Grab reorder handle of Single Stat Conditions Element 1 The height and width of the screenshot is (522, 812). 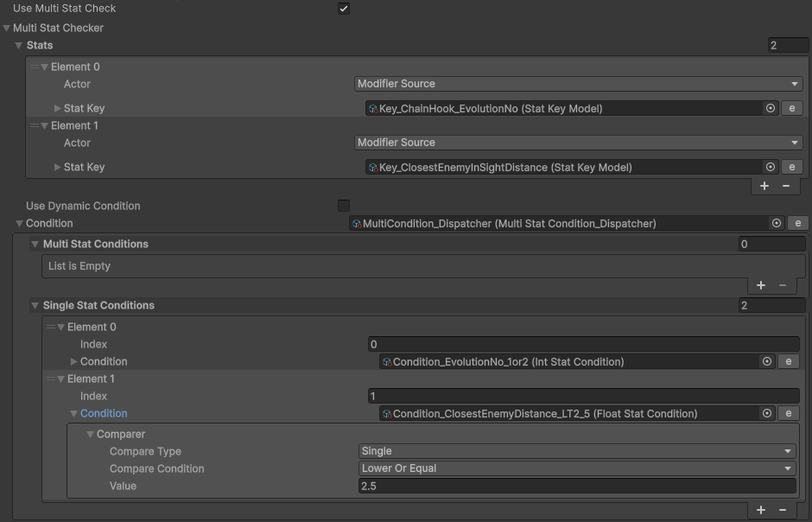pos(51,379)
